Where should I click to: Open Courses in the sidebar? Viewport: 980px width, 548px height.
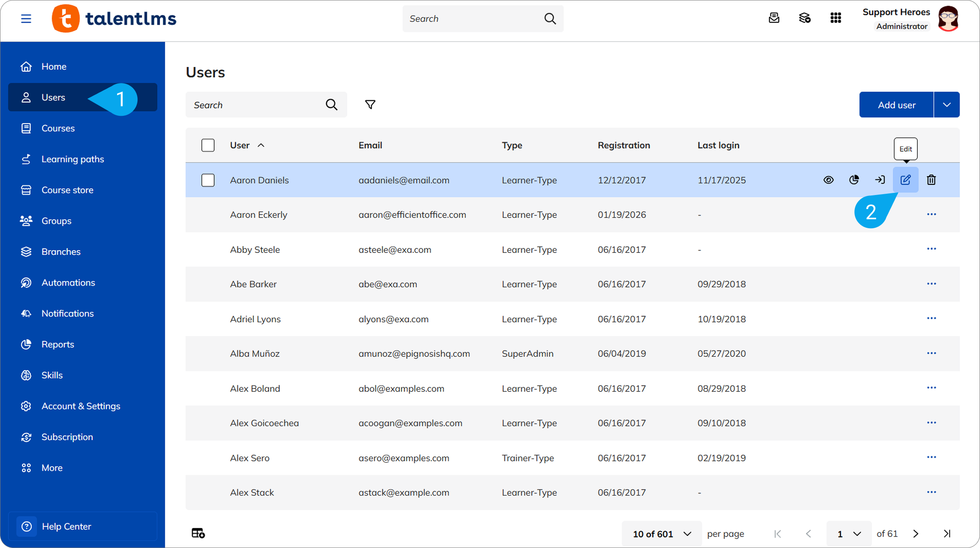tap(83, 128)
